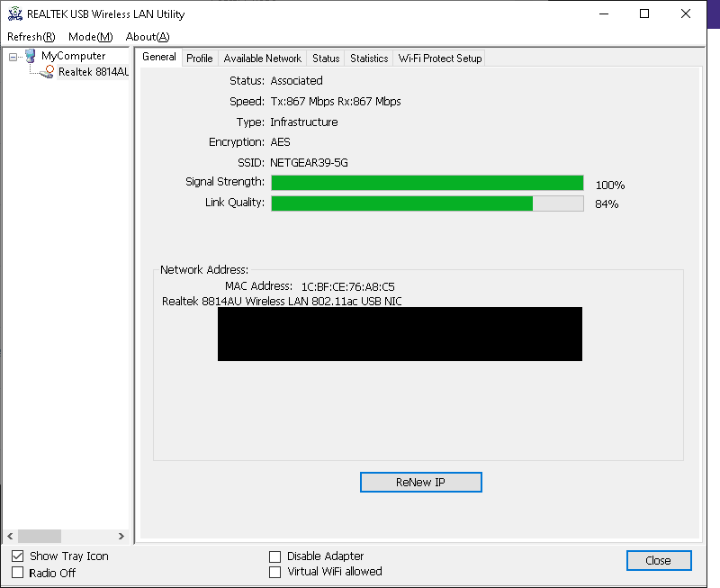720x588 pixels.
Task: Click the Realtek 8814AU Wireless LAN 802.11ac USB NIC text
Action: (x=282, y=302)
